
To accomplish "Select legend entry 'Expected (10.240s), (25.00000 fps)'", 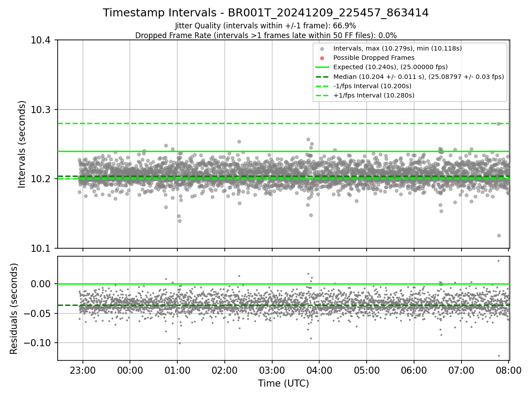I will 390,67.
